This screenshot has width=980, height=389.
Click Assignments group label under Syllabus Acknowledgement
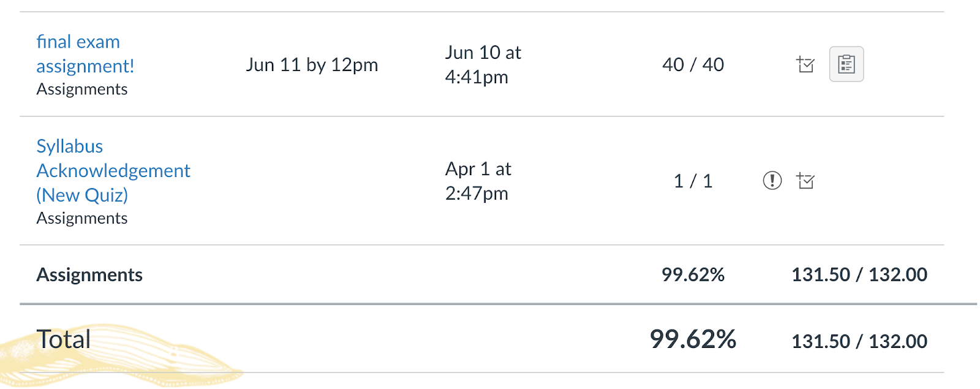pos(82,219)
